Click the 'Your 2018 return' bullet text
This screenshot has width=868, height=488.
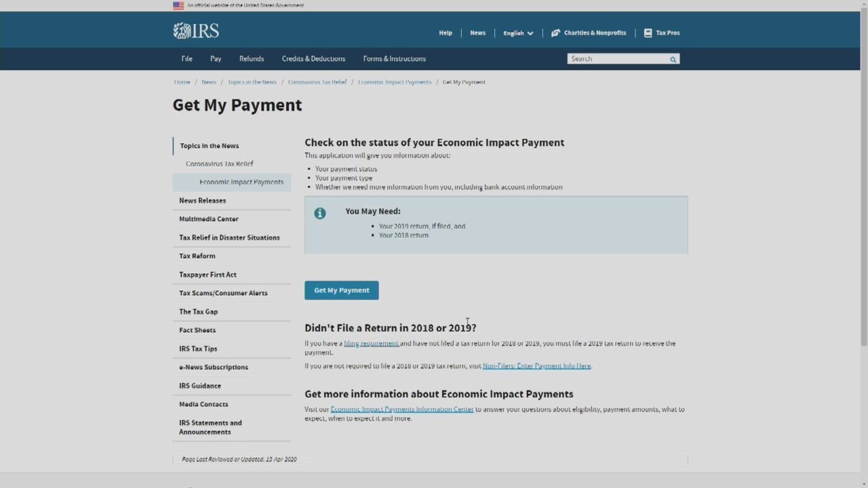[403, 235]
